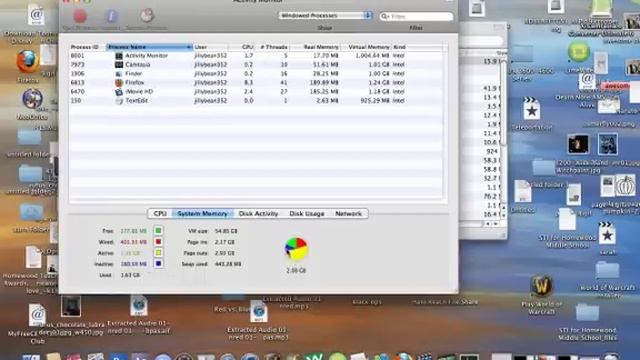The width and height of the screenshot is (640, 360).
Task: Click the green Free memory color swatch
Action: tap(158, 231)
